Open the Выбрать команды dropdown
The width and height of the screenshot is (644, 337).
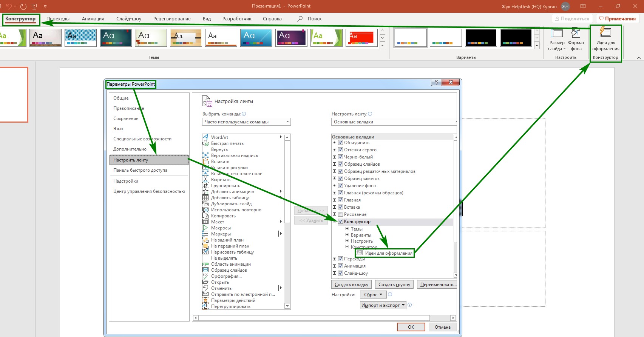coord(246,122)
